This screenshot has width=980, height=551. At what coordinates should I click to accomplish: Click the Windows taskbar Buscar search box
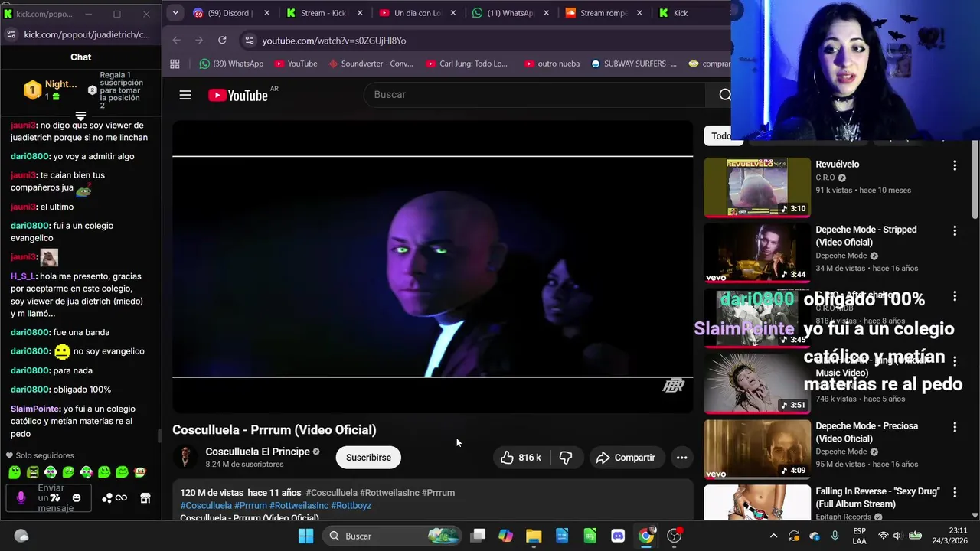393,536
